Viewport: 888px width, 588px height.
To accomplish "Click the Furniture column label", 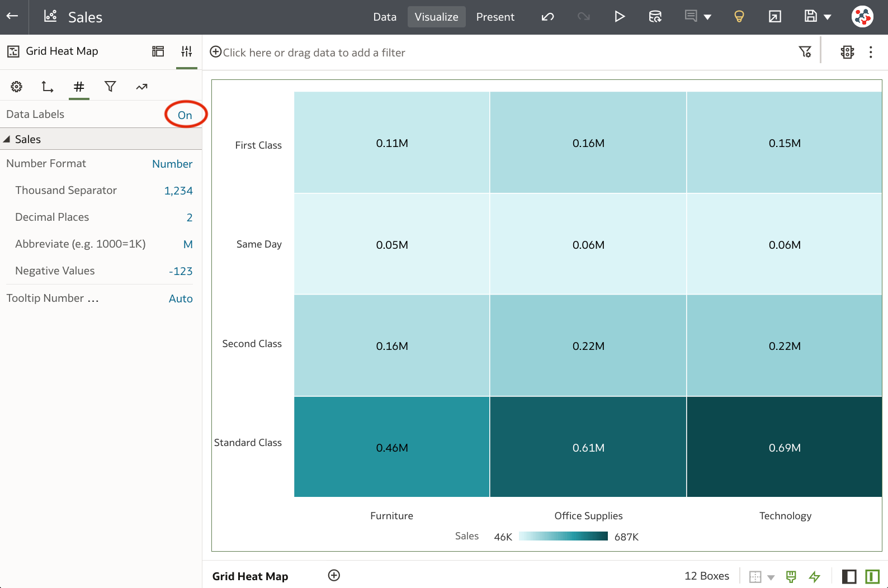I will pos(391,516).
